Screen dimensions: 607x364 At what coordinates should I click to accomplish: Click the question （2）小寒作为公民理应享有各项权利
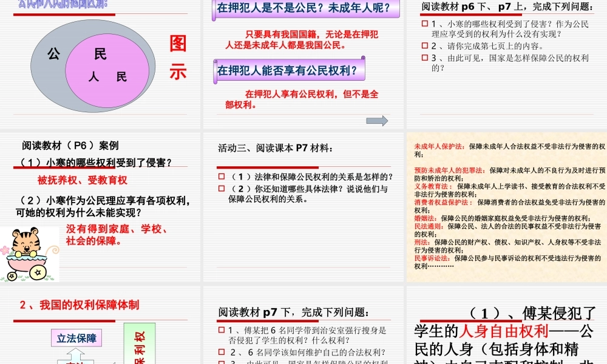coord(103,206)
